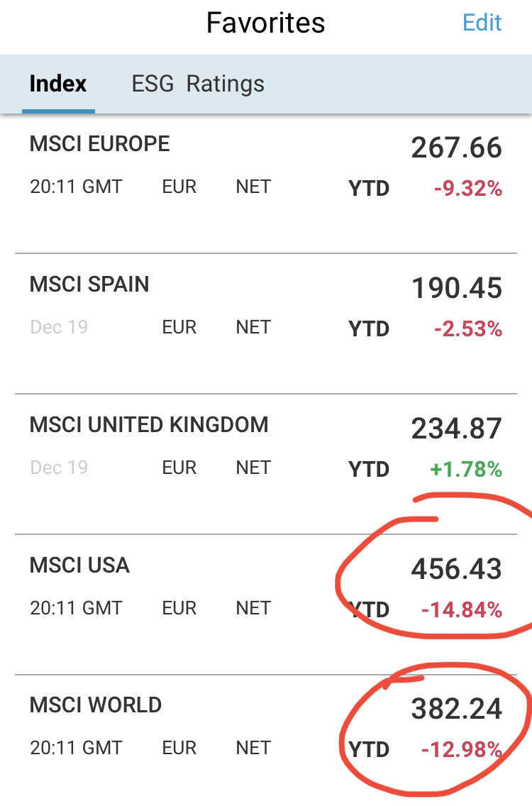Select the +1.78% YTD return
The height and width of the screenshot is (806, 532).
(467, 470)
